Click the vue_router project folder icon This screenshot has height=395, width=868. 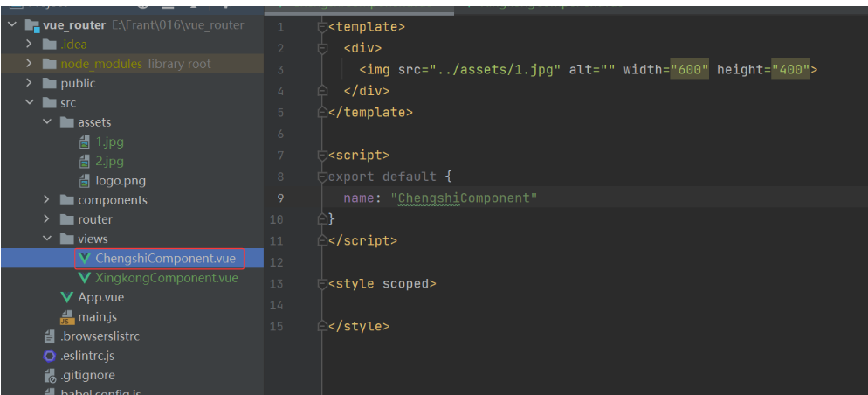tap(32, 25)
